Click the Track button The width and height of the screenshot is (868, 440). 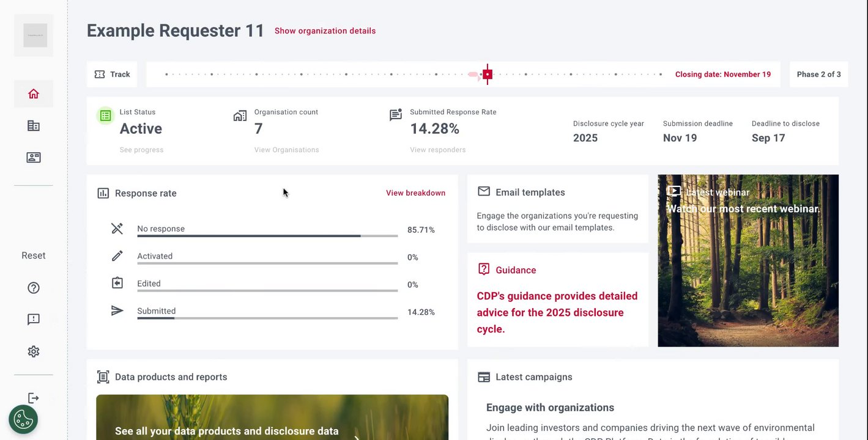[x=113, y=75]
